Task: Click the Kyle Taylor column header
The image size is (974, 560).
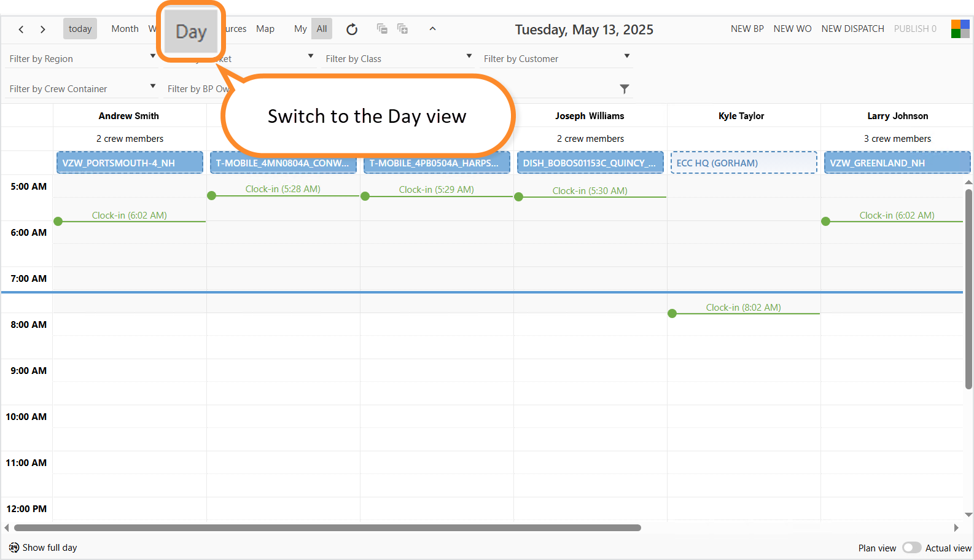Action: pos(741,115)
